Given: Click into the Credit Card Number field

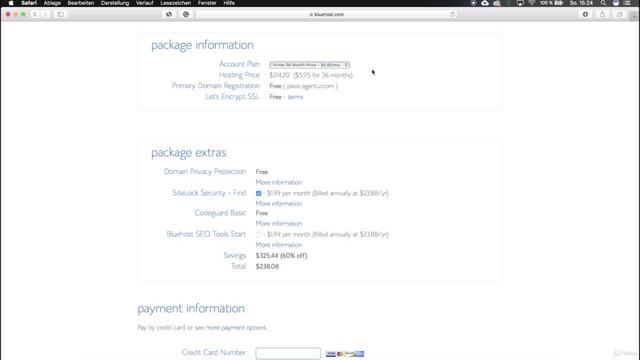Looking at the screenshot, I should 288,353.
